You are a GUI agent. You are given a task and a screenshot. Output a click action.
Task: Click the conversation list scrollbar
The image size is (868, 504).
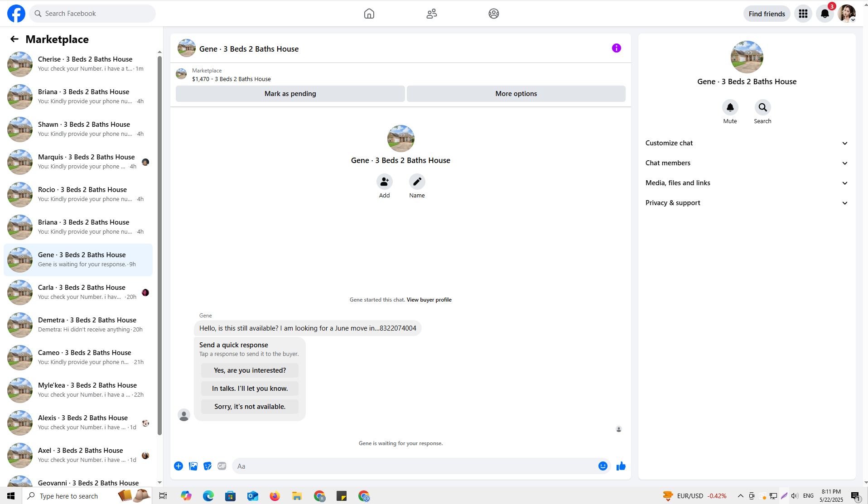159,245
